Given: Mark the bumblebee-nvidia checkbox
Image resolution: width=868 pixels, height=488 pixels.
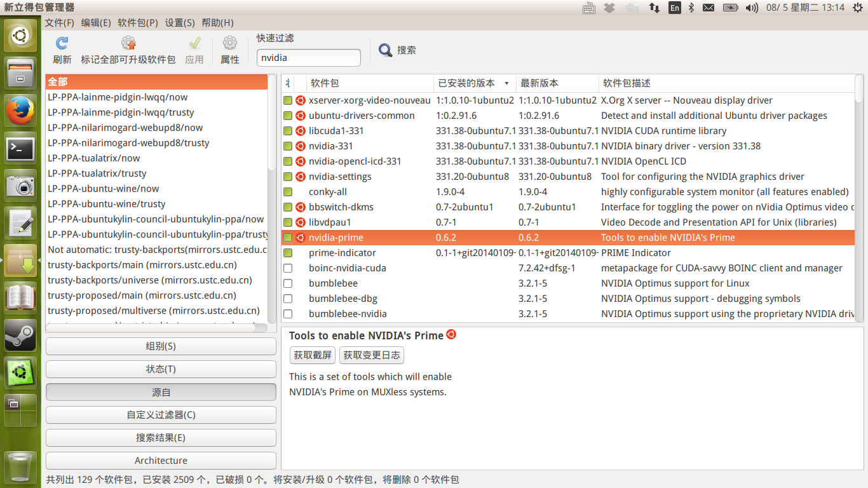Looking at the screenshot, I should tap(288, 314).
